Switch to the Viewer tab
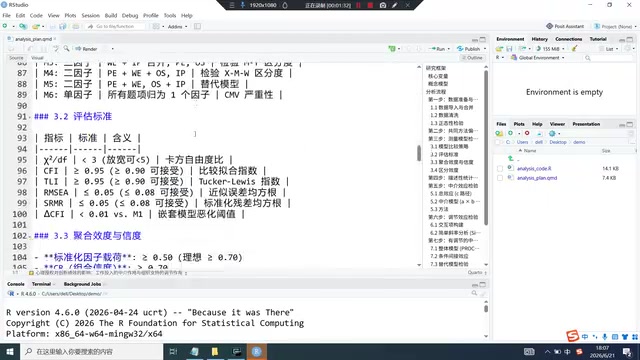The image size is (640, 360). pos(557,124)
